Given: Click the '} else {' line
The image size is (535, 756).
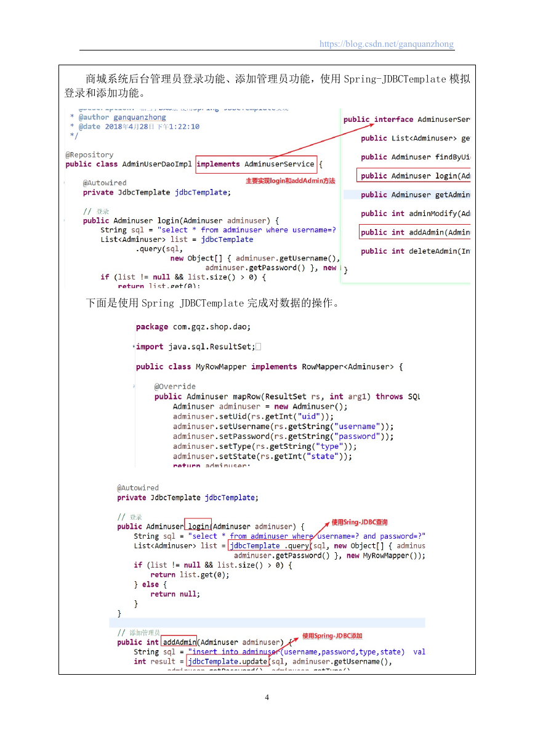Looking at the screenshot, I should point(150,584).
